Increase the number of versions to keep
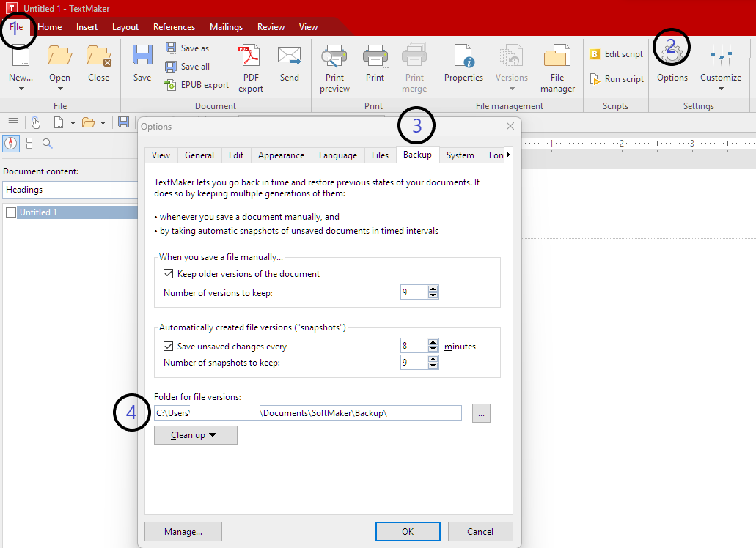This screenshot has width=756, height=548. coord(433,289)
